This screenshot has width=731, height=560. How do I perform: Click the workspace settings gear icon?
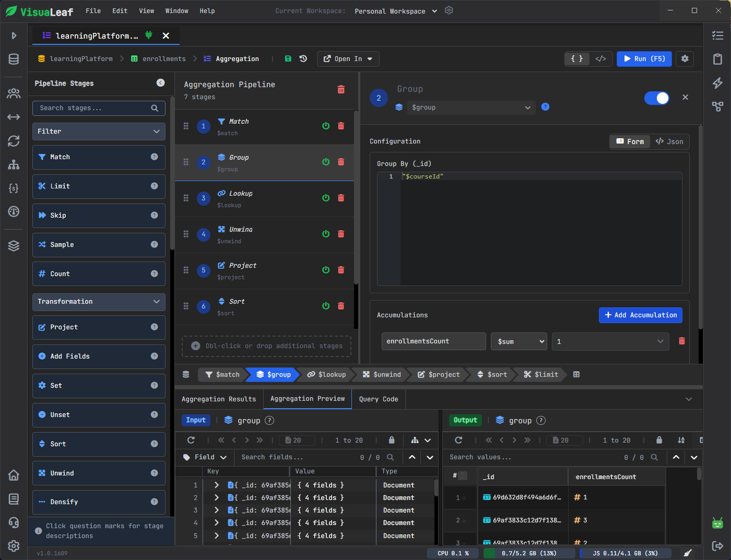click(x=449, y=10)
